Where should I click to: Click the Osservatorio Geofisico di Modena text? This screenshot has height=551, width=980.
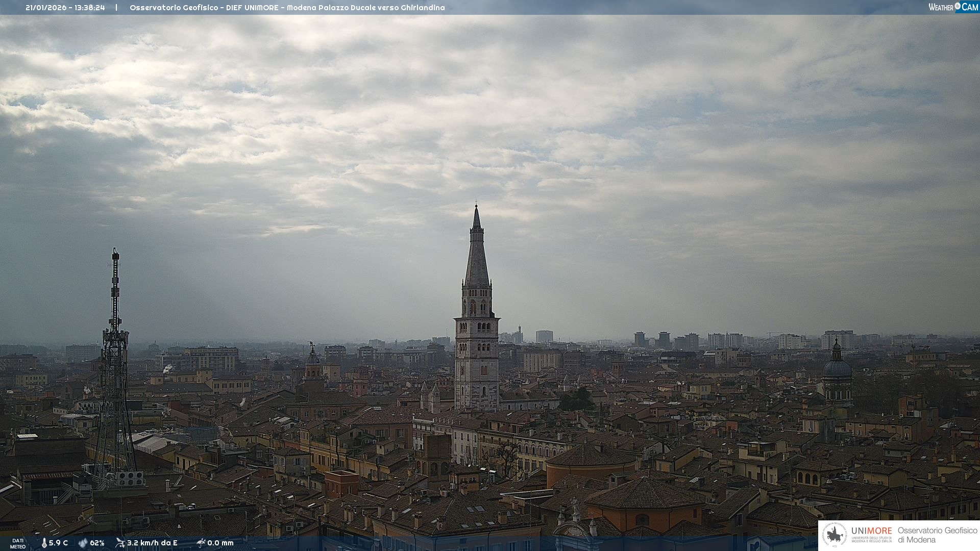[937, 535]
